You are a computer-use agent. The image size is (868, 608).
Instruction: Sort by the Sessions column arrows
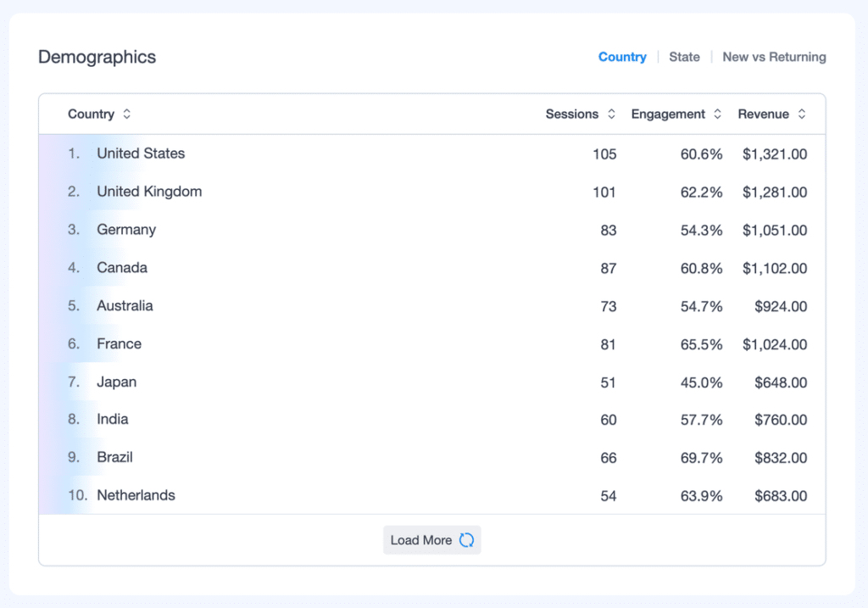point(611,114)
